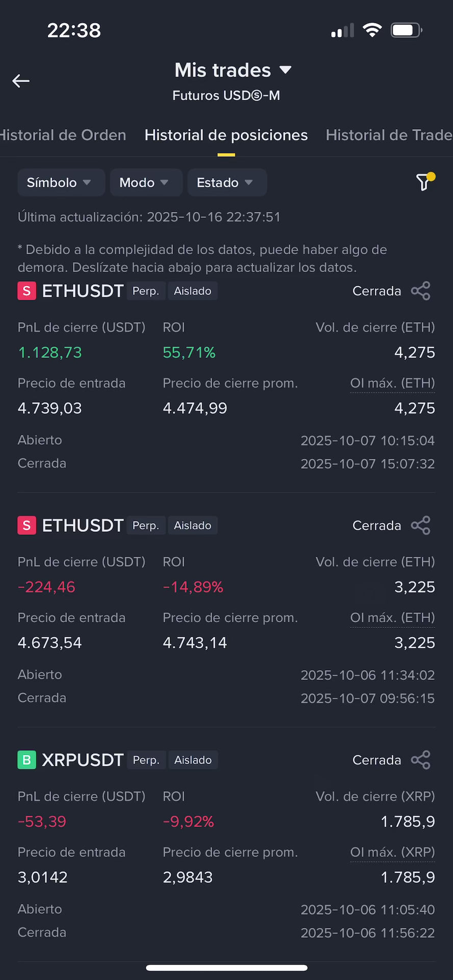Image resolution: width=453 pixels, height=980 pixels.
Task: Switch to Historial de Orden tab
Action: pyautogui.click(x=62, y=135)
